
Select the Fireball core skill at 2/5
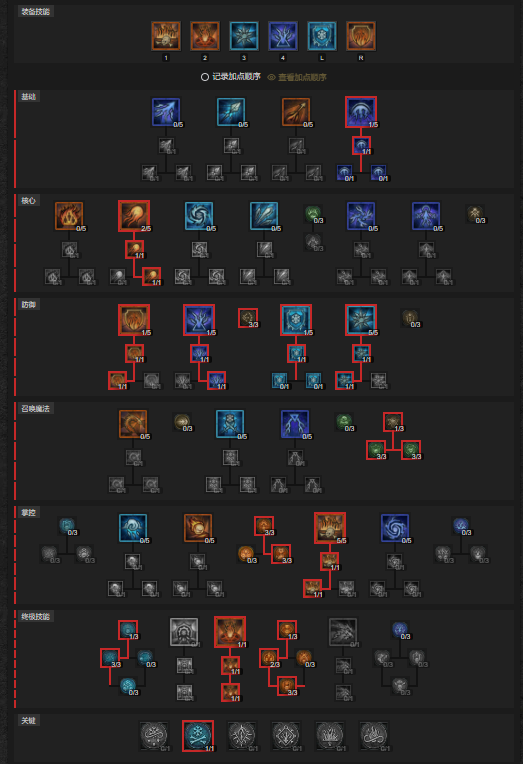click(x=134, y=216)
